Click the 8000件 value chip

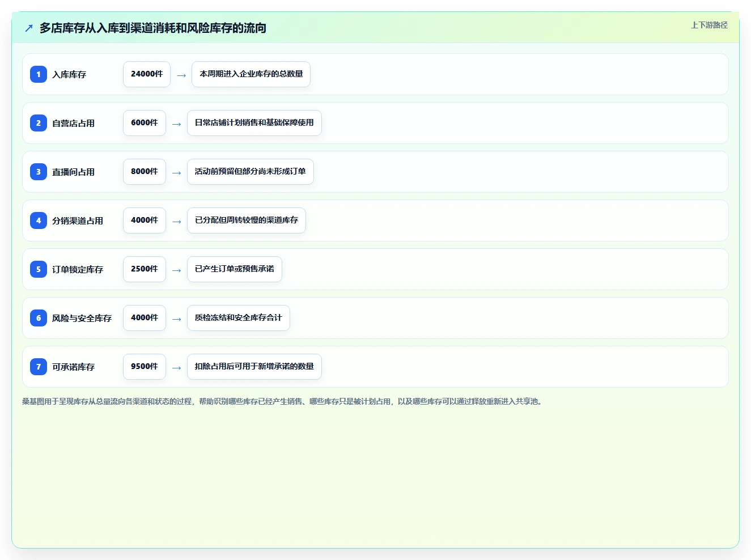145,172
